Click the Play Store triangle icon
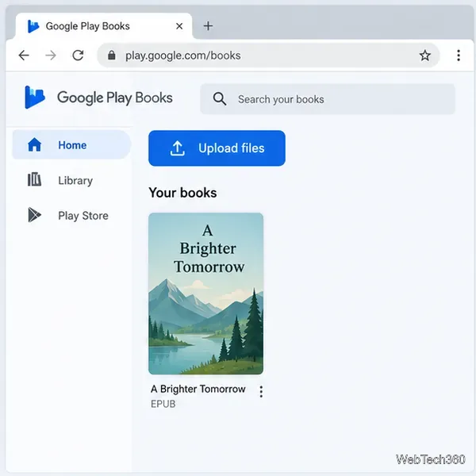Screen dimensions: 476x476 34,215
